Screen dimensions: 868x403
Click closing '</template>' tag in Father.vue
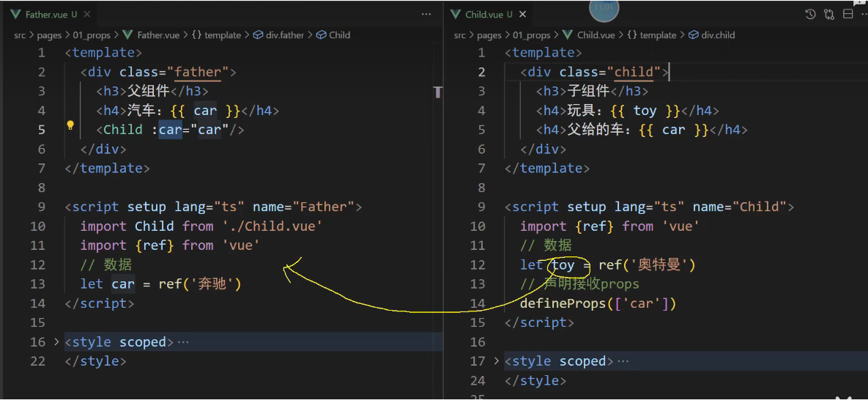pos(108,169)
